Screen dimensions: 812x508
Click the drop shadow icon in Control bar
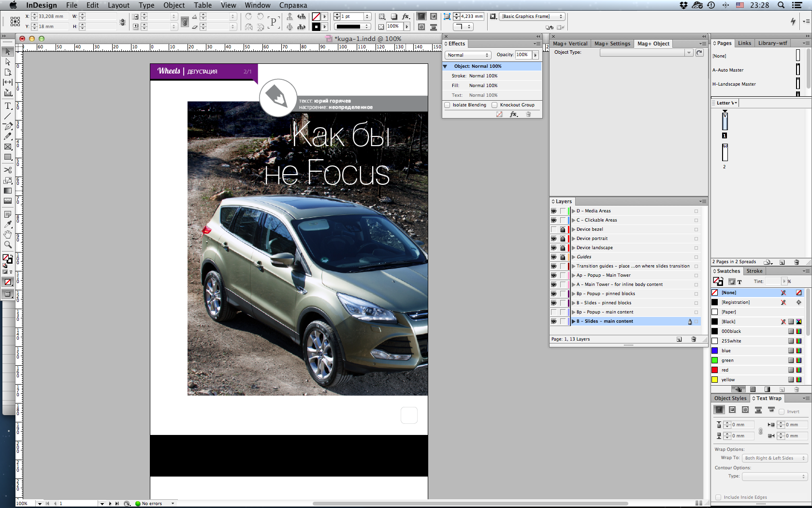click(x=394, y=16)
